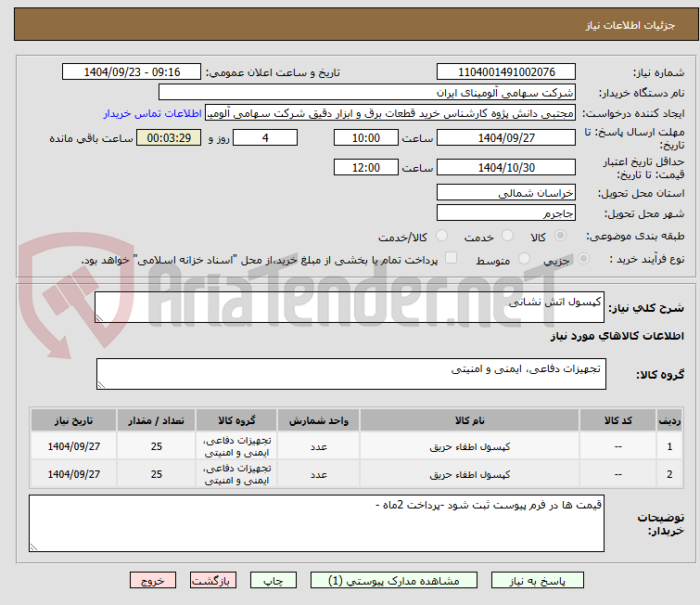Click the requester field مجتبی دانش پژوه
The width and height of the screenshot is (700, 605).
coord(390,113)
